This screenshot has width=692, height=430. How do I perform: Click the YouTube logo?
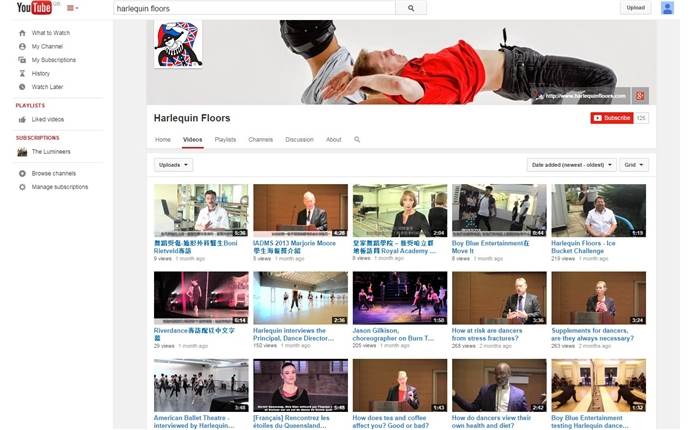pyautogui.click(x=34, y=8)
